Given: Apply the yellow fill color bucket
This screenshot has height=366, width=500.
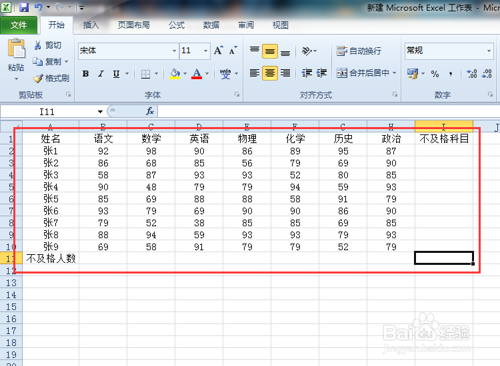Looking at the screenshot, I should tap(175, 74).
